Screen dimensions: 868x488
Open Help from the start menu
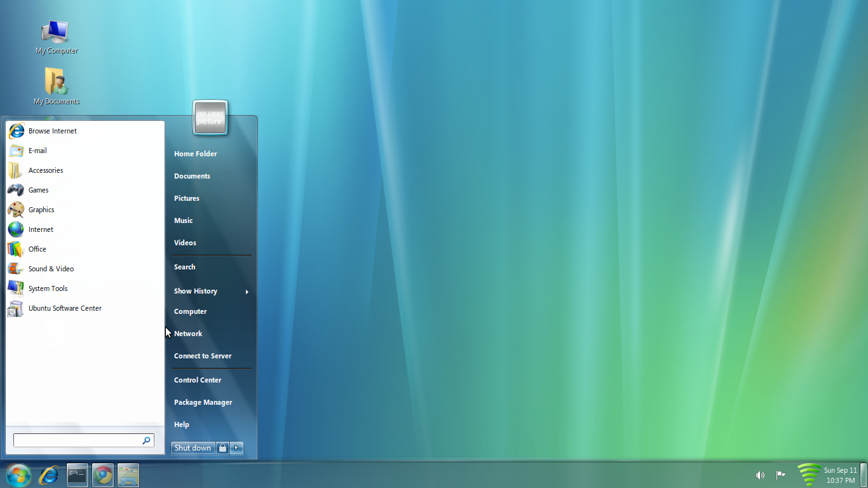click(181, 424)
